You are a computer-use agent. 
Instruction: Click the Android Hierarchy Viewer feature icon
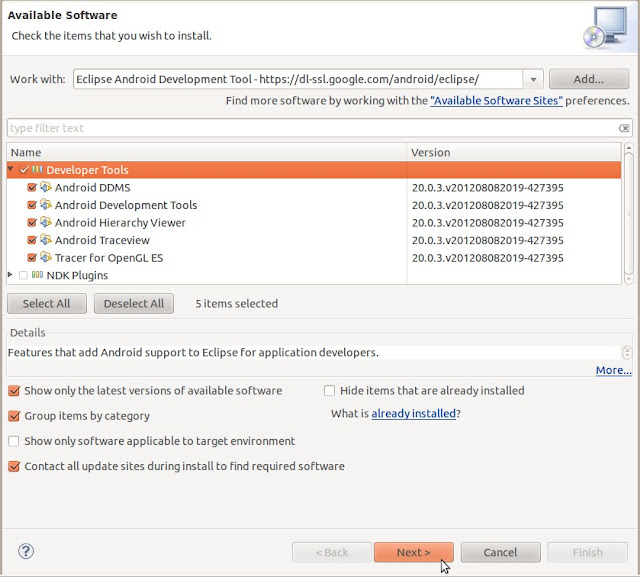46,222
